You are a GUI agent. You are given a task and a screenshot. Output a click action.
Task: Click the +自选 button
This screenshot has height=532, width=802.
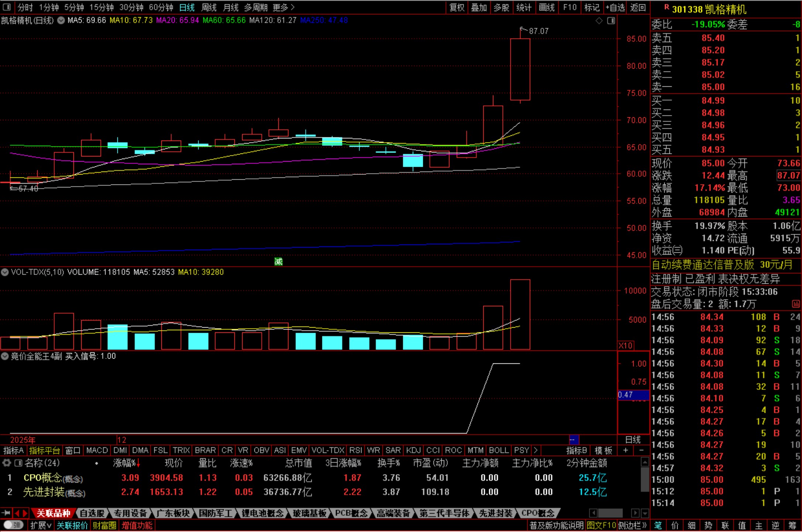(616, 7)
